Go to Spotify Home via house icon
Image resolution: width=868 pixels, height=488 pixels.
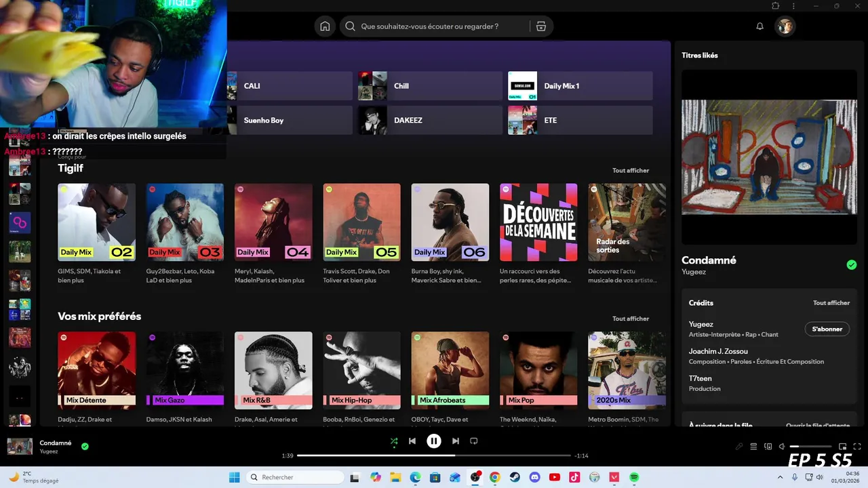pyautogui.click(x=325, y=26)
